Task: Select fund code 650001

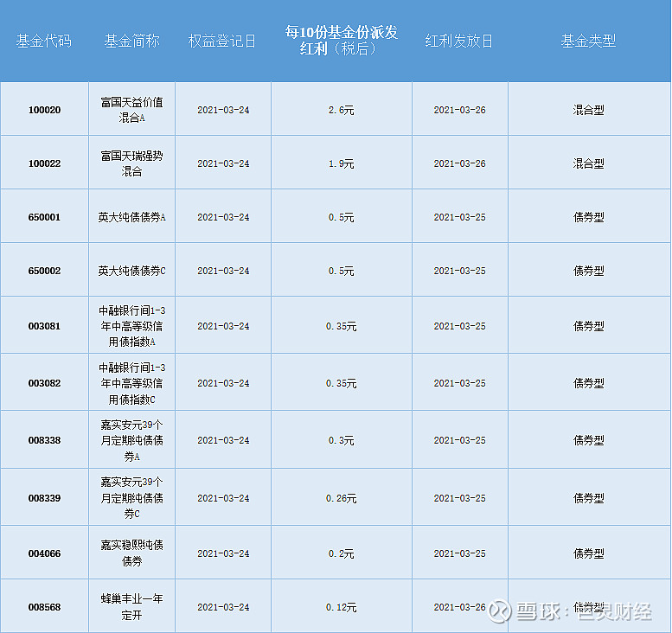Action: (45, 217)
